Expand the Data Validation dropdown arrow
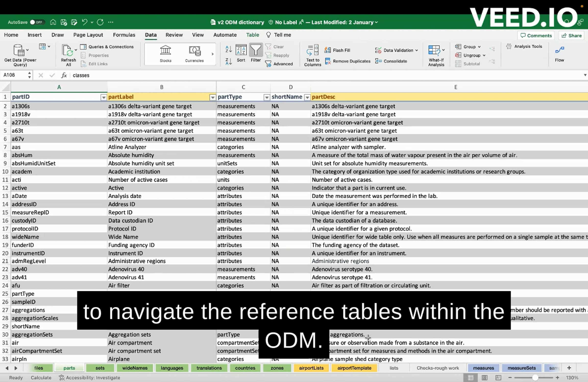The width and height of the screenshot is (588, 382). click(416, 50)
